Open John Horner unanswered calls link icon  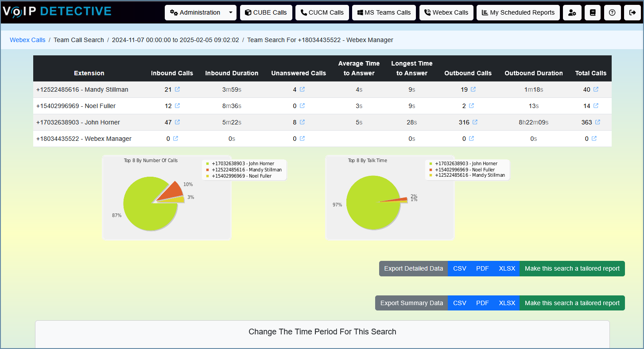tap(302, 122)
